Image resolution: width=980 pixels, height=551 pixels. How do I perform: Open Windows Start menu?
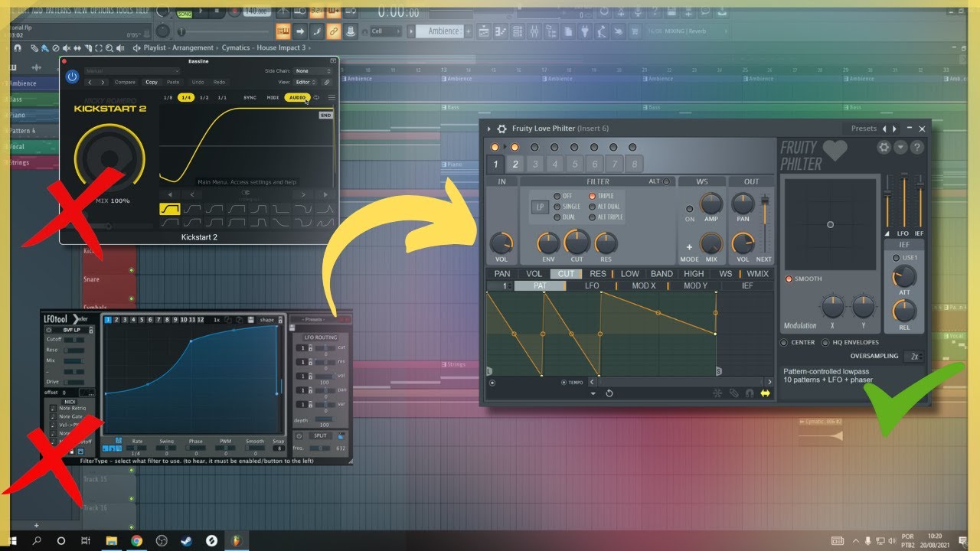pos(12,540)
